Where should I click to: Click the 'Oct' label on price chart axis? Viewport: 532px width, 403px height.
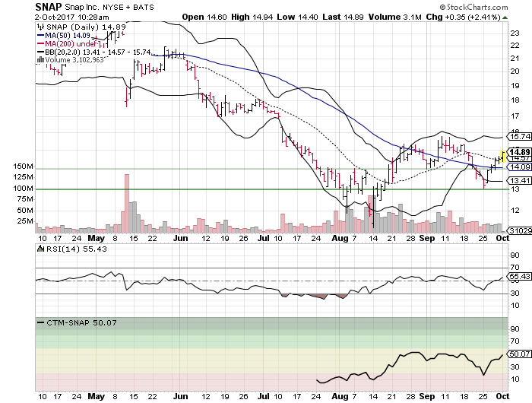click(502, 238)
